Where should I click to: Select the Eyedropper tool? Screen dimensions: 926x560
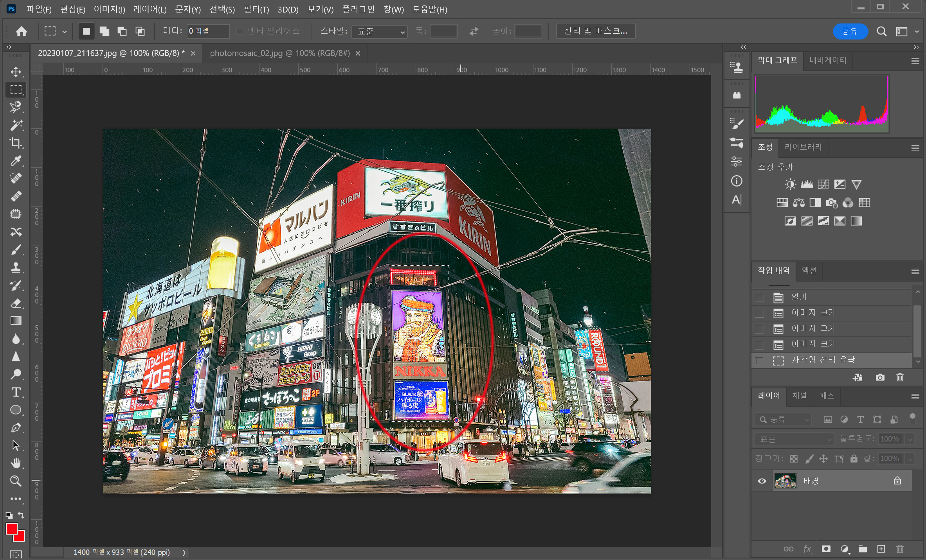[x=16, y=160]
